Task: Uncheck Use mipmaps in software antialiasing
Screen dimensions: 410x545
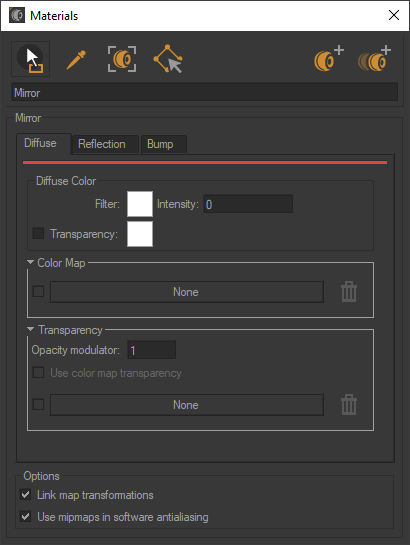Action: pyautogui.click(x=26, y=516)
